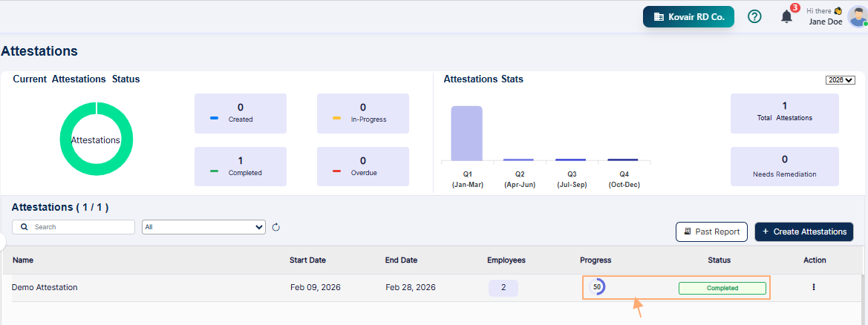This screenshot has width=868, height=325.
Task: Click the End Date column header
Action: click(402, 260)
